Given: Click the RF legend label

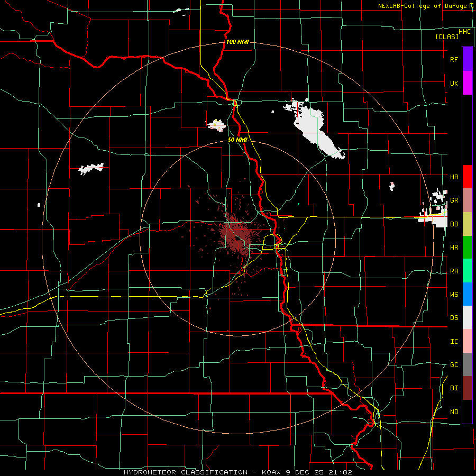Looking at the screenshot, I should [x=454, y=59].
